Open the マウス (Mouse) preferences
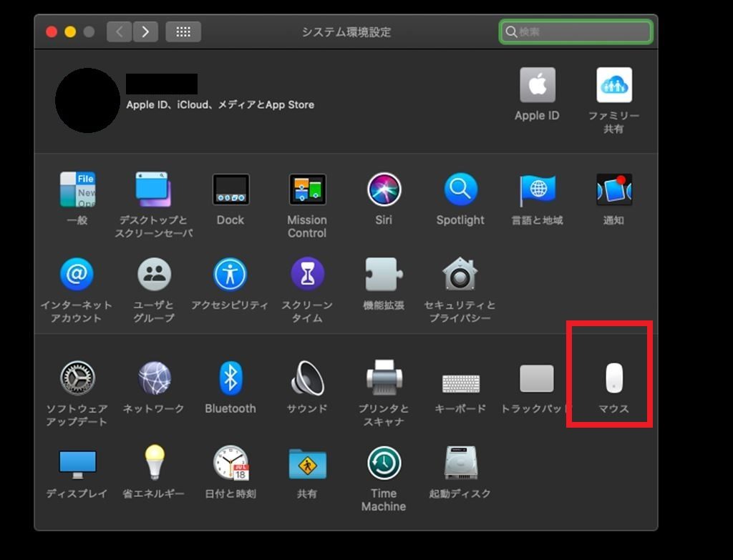The height and width of the screenshot is (560, 733). point(613,378)
